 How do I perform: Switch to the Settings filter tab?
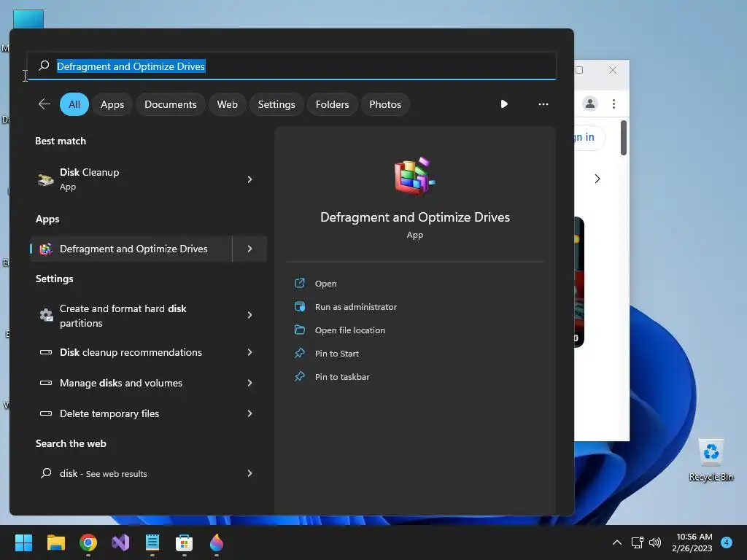(276, 104)
